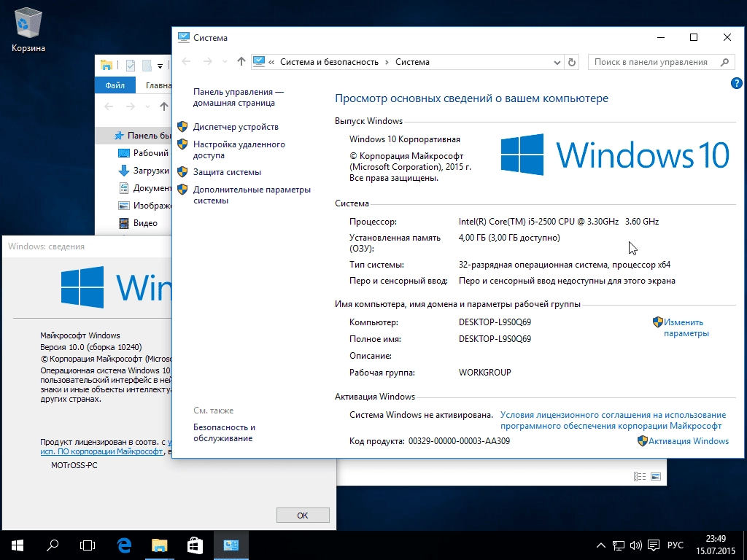
Task: Show hidden tray icons chevron
Action: coord(601,545)
